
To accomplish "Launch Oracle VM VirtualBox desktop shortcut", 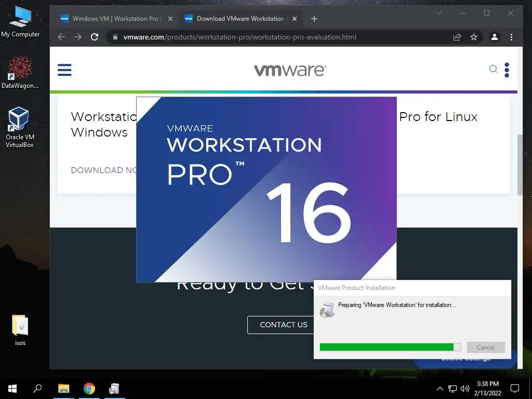I will coord(20,127).
